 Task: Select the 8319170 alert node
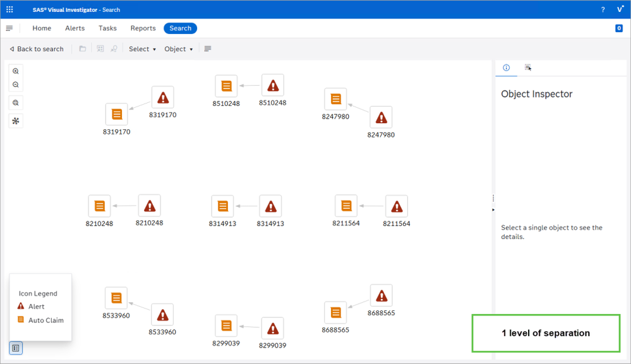point(162,97)
